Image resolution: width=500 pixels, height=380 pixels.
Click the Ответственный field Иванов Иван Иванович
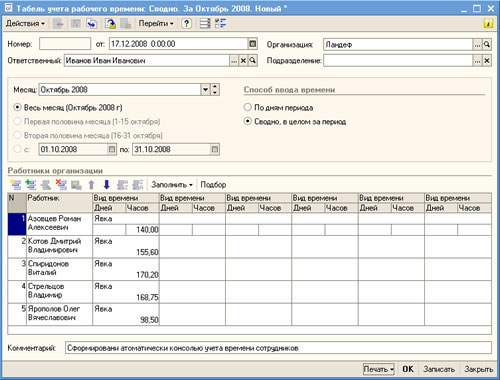point(147,61)
